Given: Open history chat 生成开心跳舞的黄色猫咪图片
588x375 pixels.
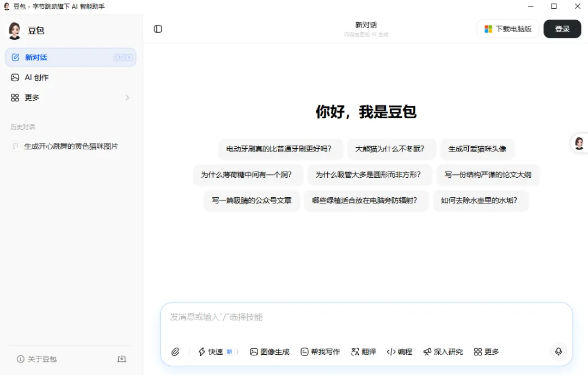Looking at the screenshot, I should click(x=71, y=146).
